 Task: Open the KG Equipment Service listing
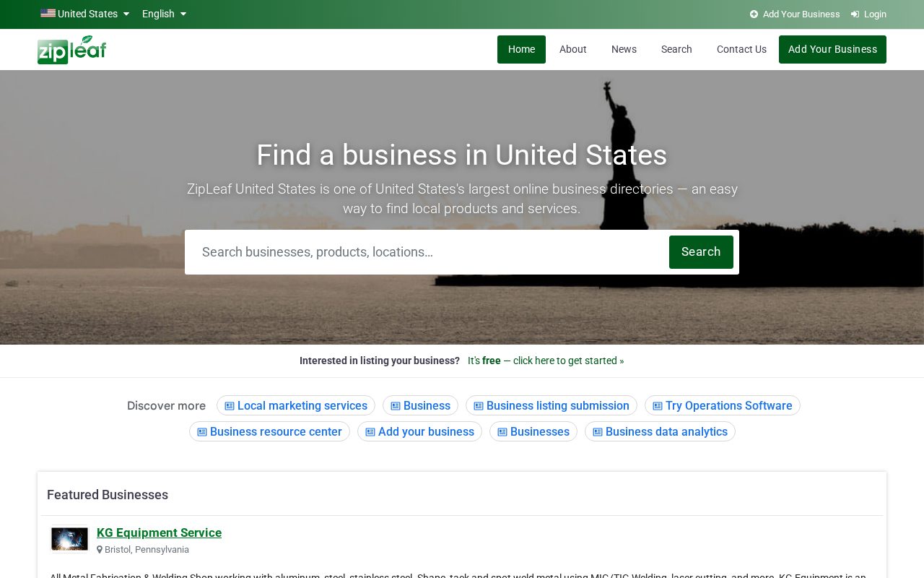[x=159, y=532]
